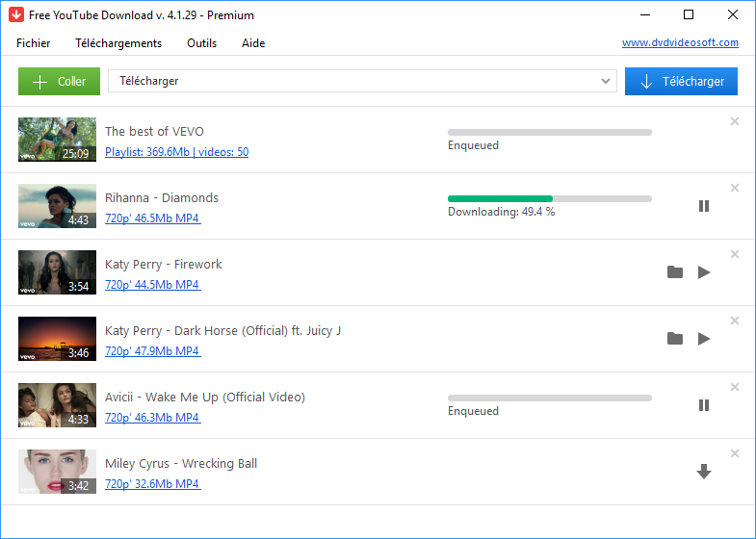Pause the Rihanna - Diamonds download
The height and width of the screenshot is (539, 756).
coord(704,206)
